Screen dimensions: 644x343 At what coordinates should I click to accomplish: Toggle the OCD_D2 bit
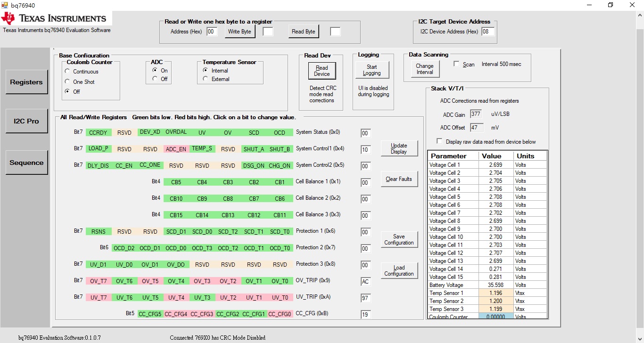click(124, 248)
